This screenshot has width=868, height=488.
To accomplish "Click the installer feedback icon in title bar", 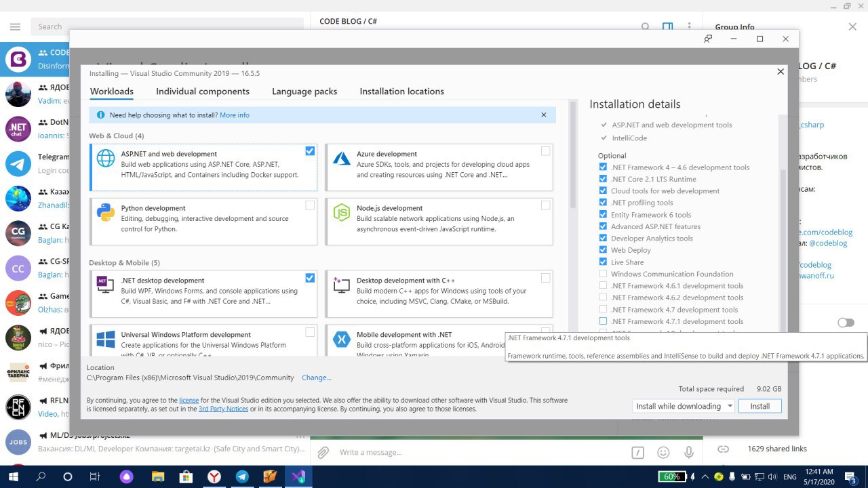I will 708,39.
